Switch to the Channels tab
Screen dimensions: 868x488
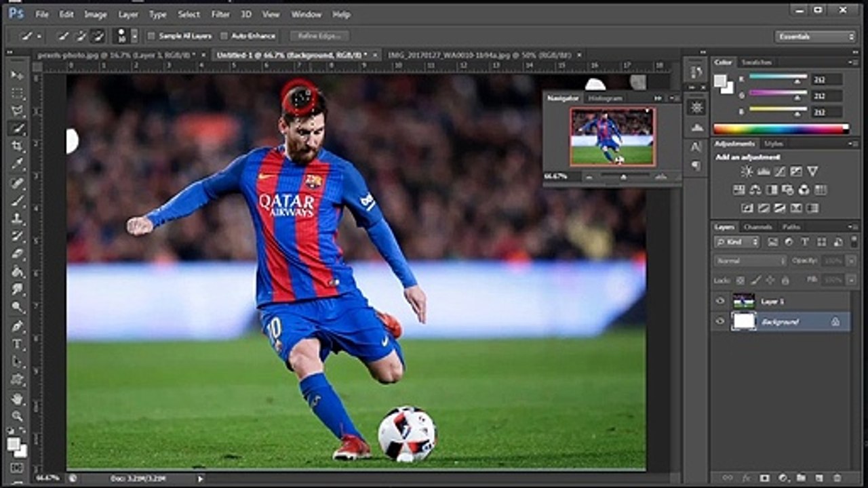pos(757,227)
